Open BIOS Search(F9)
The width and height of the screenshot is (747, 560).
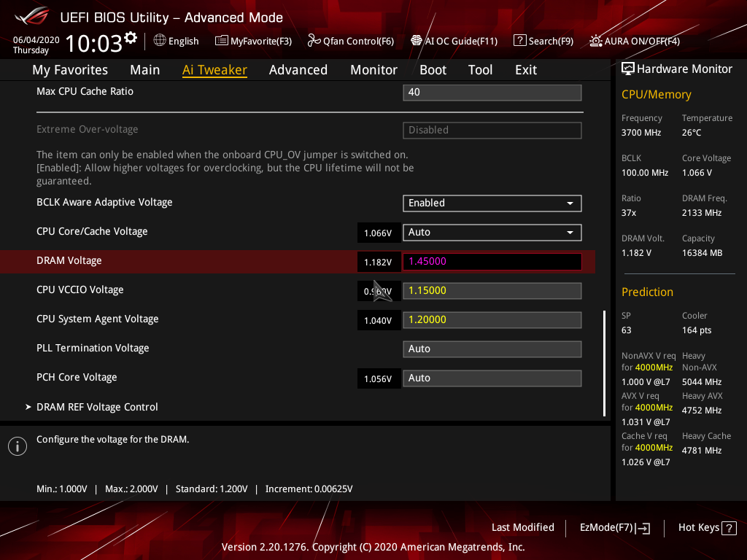[x=543, y=41]
